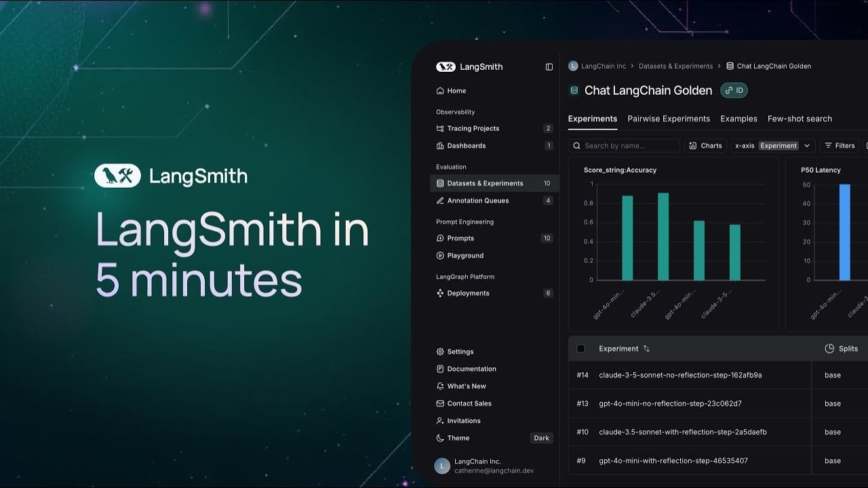
Task: Click the ID button next to dataset title
Action: click(x=734, y=90)
